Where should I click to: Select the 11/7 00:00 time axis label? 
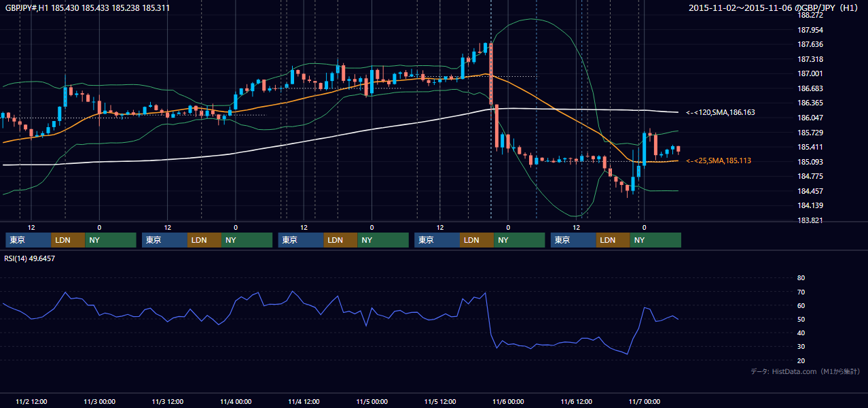[644, 401]
